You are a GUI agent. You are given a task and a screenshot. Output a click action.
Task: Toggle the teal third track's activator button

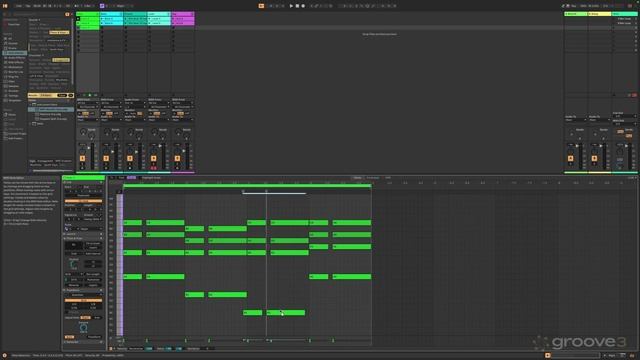pos(130,158)
